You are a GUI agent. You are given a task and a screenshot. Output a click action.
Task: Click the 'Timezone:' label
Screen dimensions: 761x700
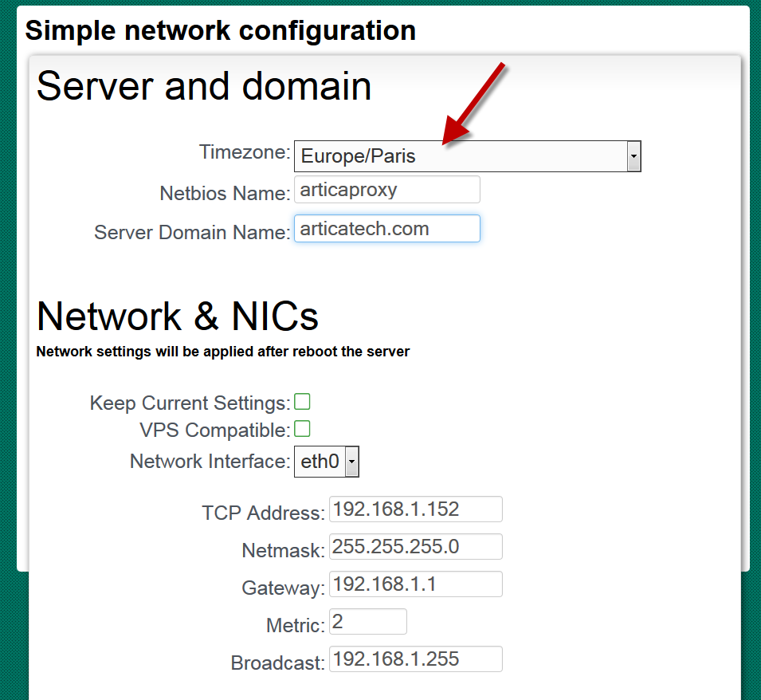click(245, 152)
